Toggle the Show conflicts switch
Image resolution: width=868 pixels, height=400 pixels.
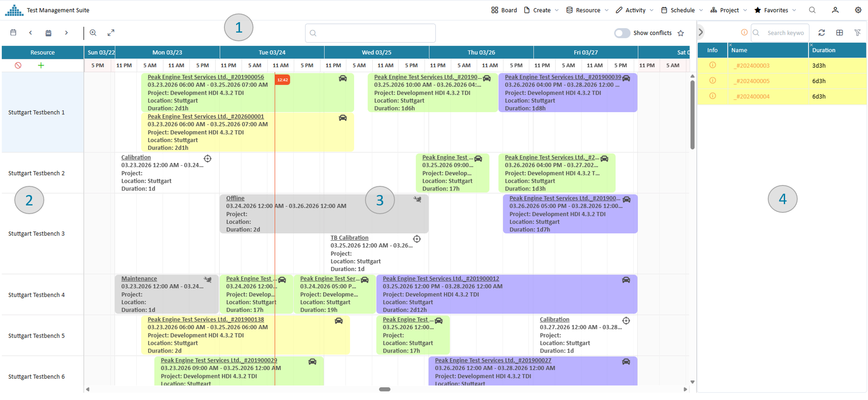[x=622, y=33]
